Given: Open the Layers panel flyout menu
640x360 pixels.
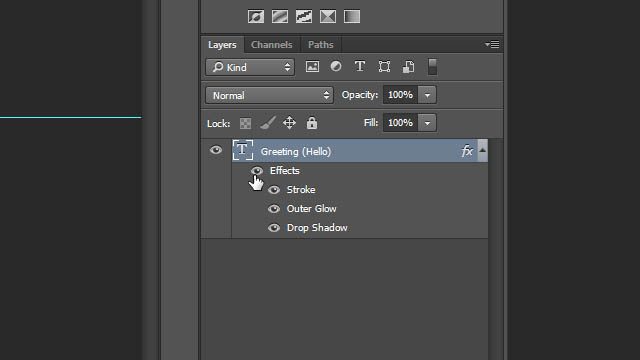Looking at the screenshot, I should click(492, 44).
